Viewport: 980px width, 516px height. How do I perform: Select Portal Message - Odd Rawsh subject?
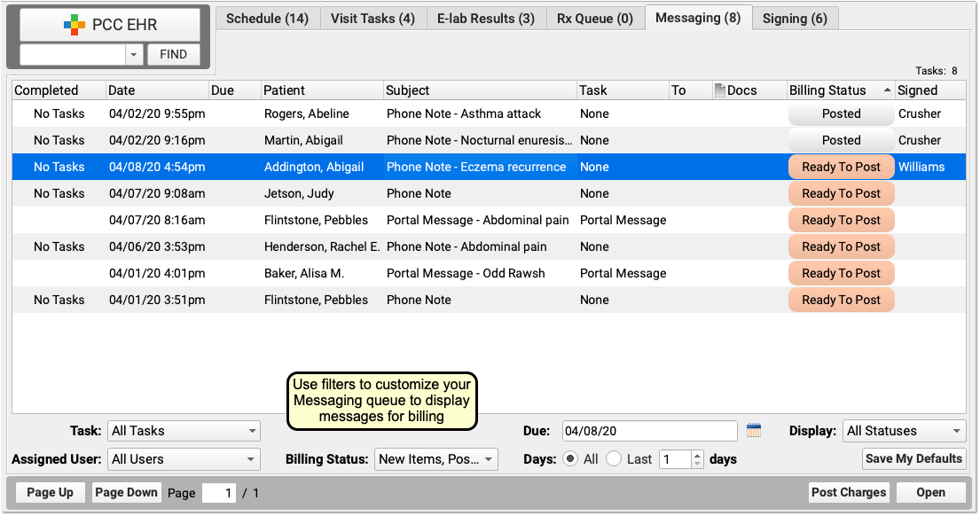coord(466,273)
